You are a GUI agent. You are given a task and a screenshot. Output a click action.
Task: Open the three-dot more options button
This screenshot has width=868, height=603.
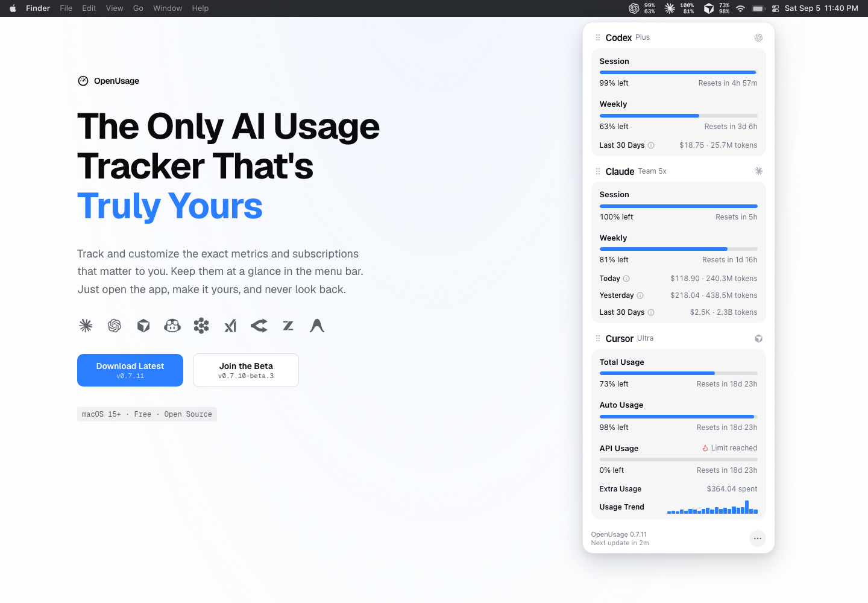click(x=758, y=538)
